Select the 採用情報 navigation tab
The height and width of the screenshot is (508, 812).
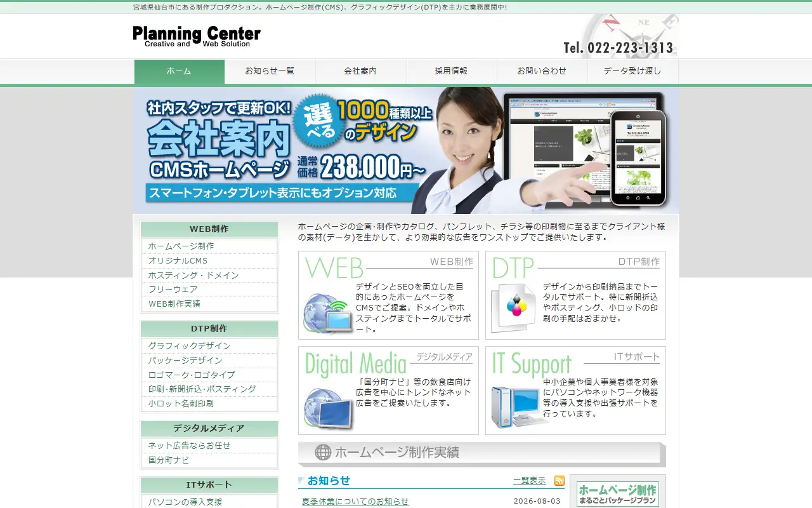pyautogui.click(x=452, y=71)
